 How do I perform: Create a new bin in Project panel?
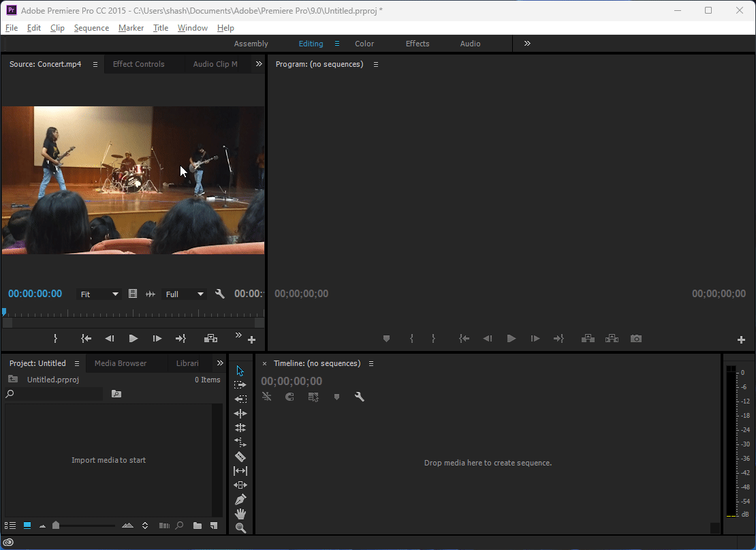(197, 525)
